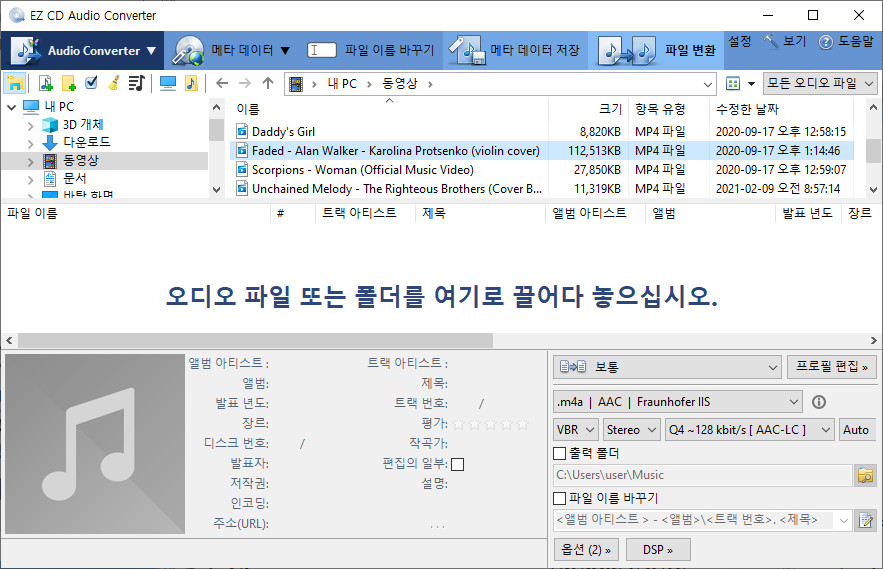The image size is (883, 569).
Task: Click the horizontal scrollbar of track list
Action: point(255,340)
